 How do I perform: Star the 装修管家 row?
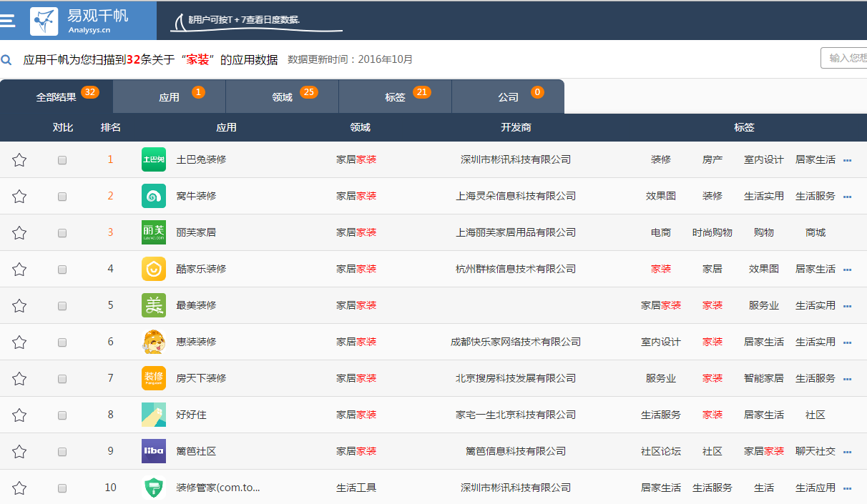pos(19,488)
